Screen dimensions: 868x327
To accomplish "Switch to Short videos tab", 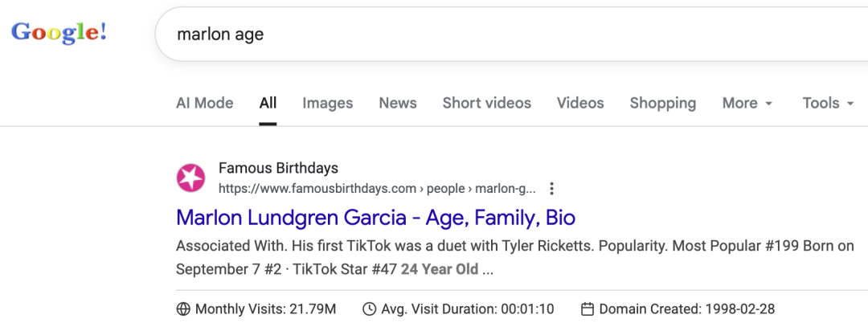I will 487,103.
